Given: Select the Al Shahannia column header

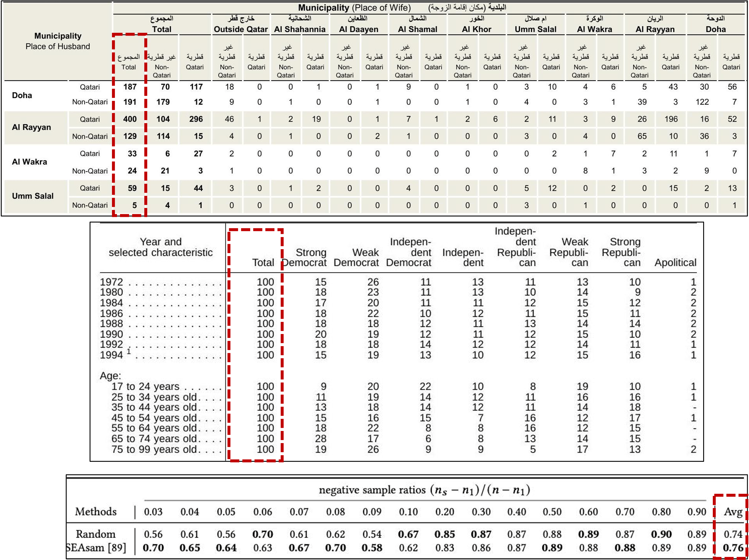Looking at the screenshot, I should pos(299,29).
